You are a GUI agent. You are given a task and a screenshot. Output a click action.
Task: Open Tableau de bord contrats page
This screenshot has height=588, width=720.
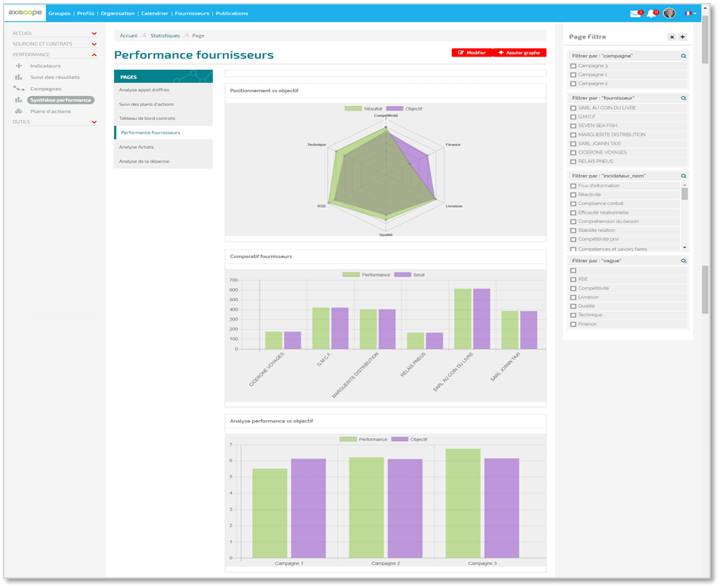(163, 118)
